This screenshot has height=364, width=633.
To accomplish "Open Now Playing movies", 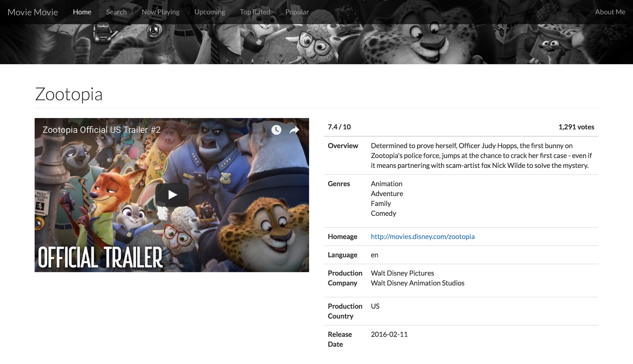I will [x=160, y=12].
